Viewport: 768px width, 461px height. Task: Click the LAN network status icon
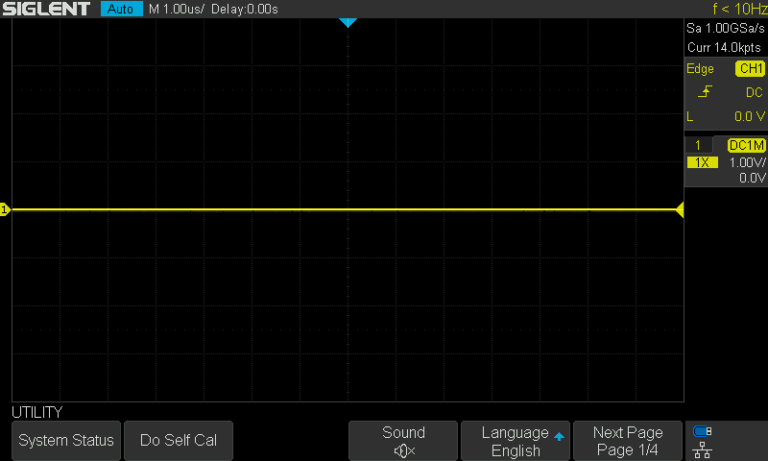pyautogui.click(x=702, y=450)
